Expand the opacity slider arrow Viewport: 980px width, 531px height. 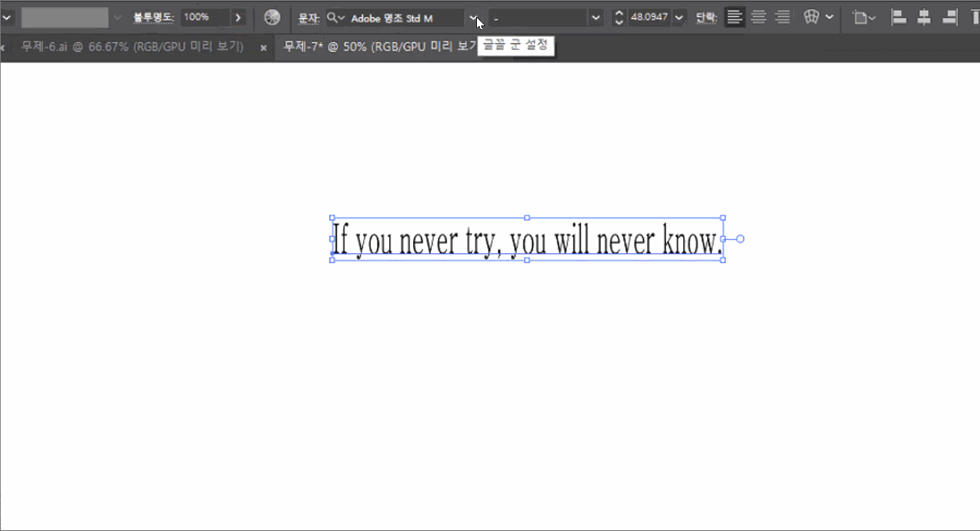pos(238,17)
